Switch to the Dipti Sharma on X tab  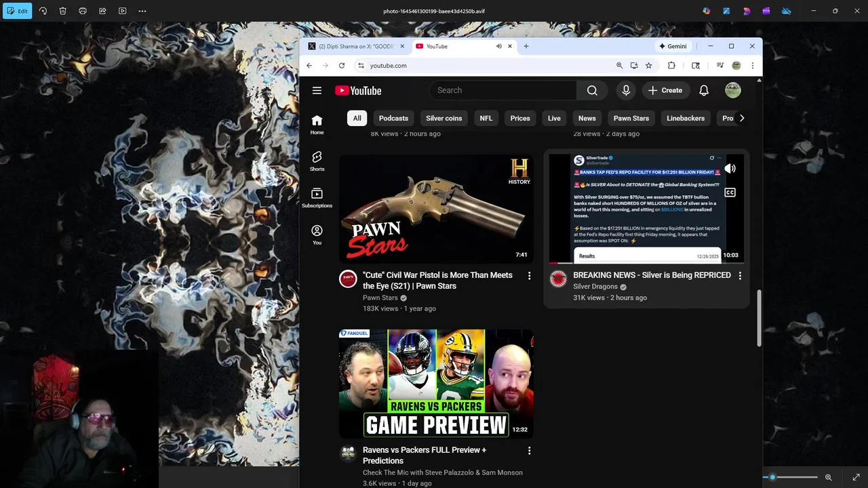click(355, 46)
